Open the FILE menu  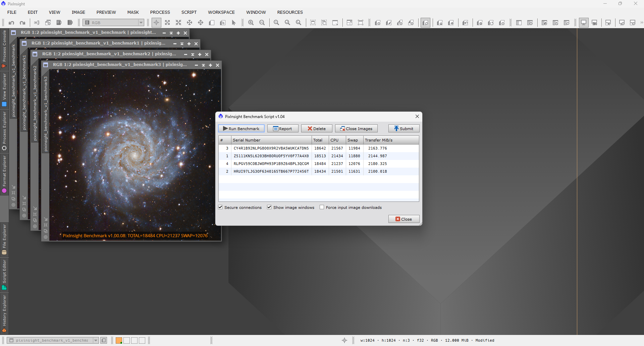click(x=12, y=12)
